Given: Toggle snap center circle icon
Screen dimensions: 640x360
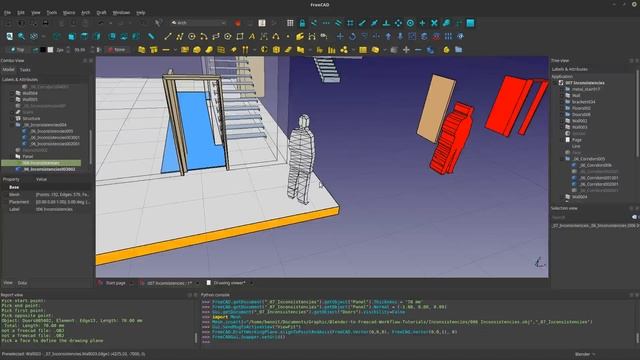Looking at the screenshot, I should click(410, 23).
